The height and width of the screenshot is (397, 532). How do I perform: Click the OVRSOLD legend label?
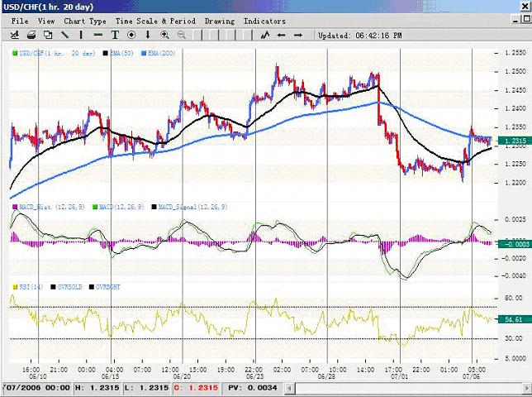coord(69,287)
